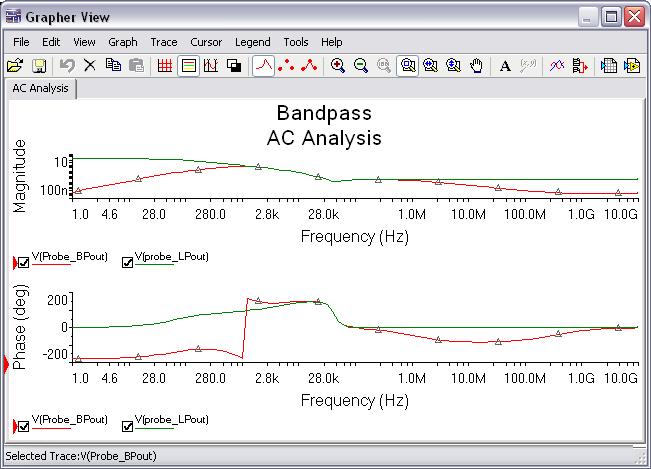Toggle the red grid display icon
651x469 pixels.
pyautogui.click(x=166, y=66)
